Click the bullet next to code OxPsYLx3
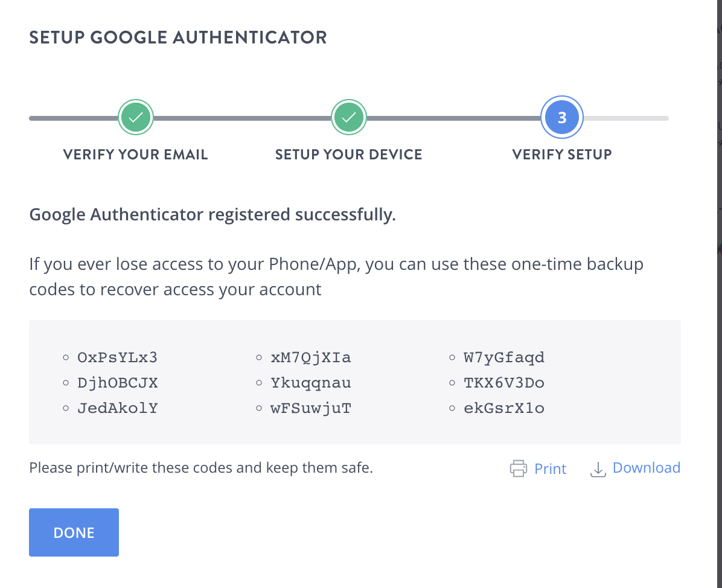 click(x=66, y=357)
